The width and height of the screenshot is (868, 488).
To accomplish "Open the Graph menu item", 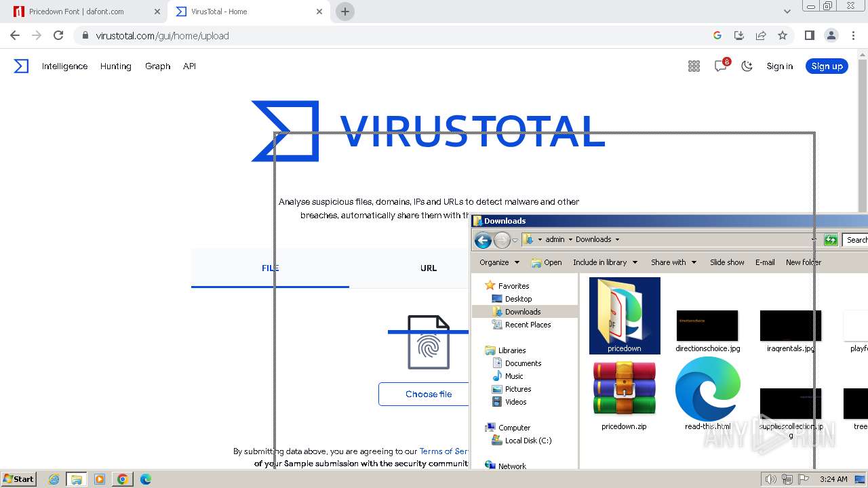I will click(x=157, y=66).
